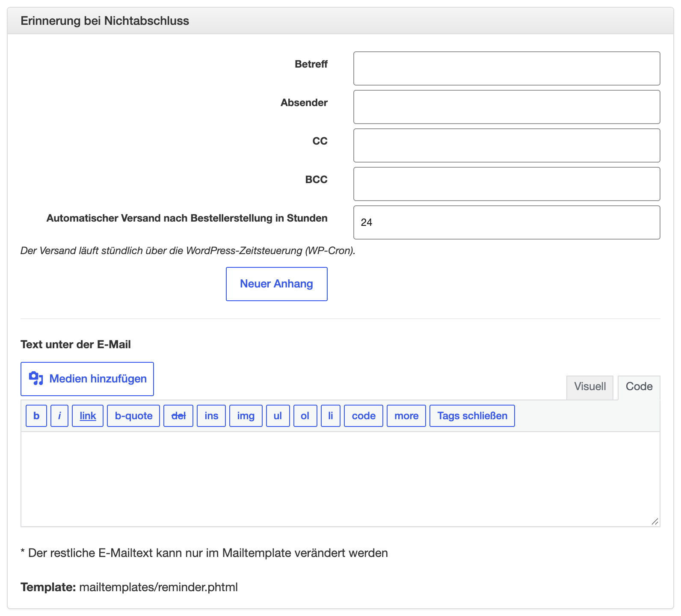Insert more tag with more button
This screenshot has width=681, height=616.
[406, 416]
